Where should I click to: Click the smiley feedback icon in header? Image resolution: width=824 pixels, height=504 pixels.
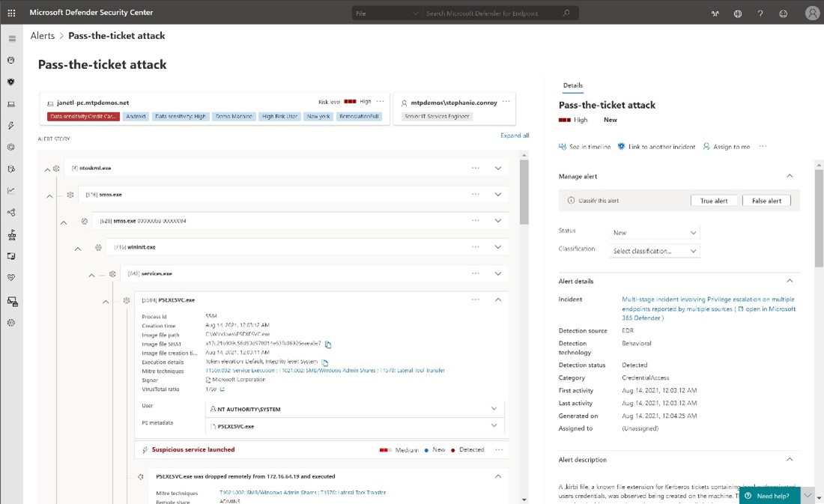coord(784,13)
